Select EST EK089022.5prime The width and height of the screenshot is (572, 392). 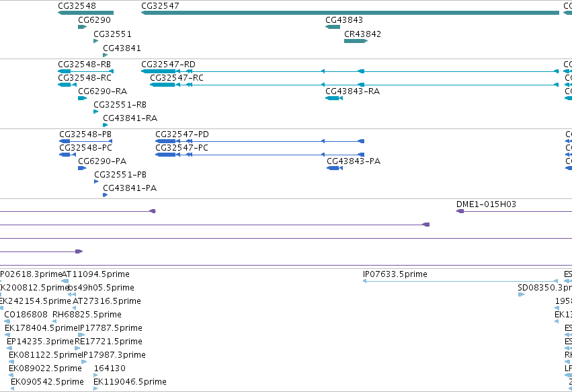click(x=45, y=368)
